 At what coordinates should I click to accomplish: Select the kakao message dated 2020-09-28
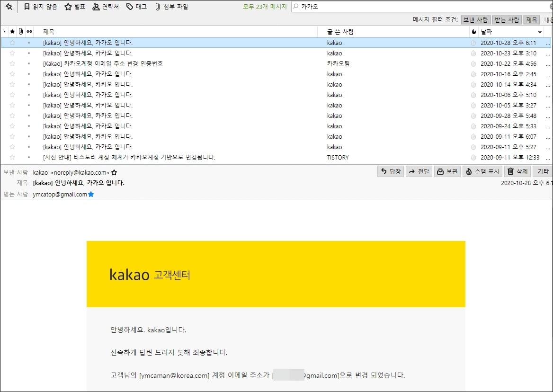(276, 116)
